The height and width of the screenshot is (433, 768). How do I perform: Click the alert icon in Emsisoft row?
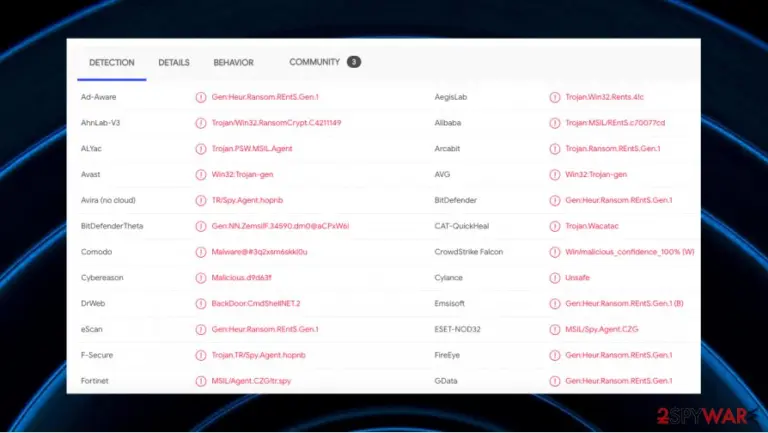[554, 304]
